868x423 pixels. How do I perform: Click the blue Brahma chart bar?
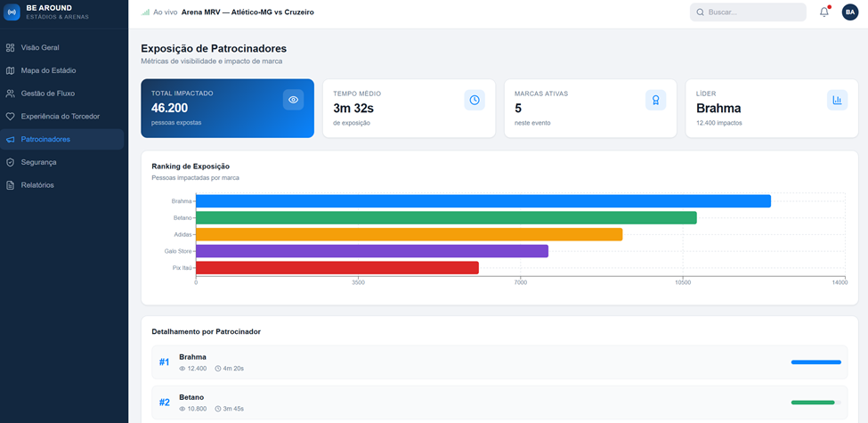tap(483, 201)
